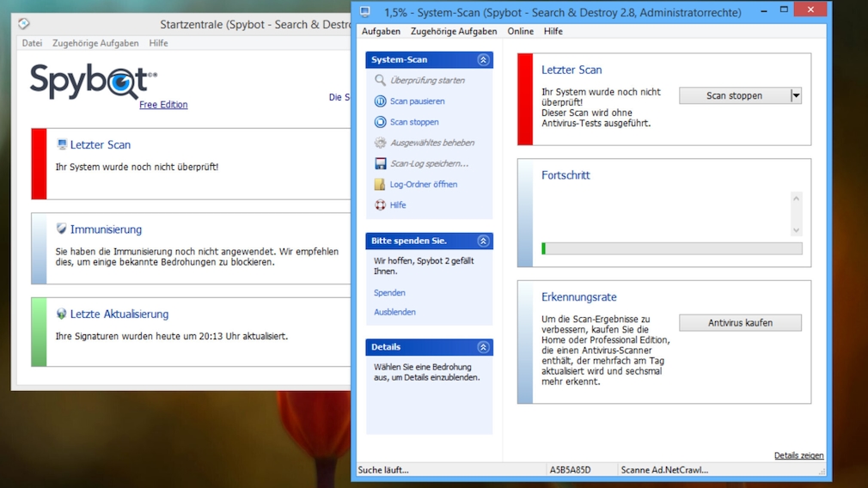Click the Fortschritt scrollbar down arrow

click(796, 230)
